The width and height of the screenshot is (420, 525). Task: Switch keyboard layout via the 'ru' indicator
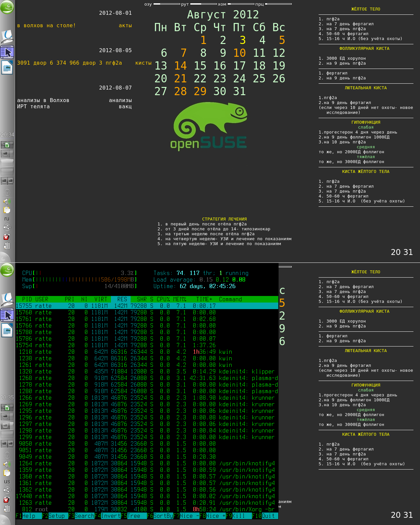(x=7, y=219)
